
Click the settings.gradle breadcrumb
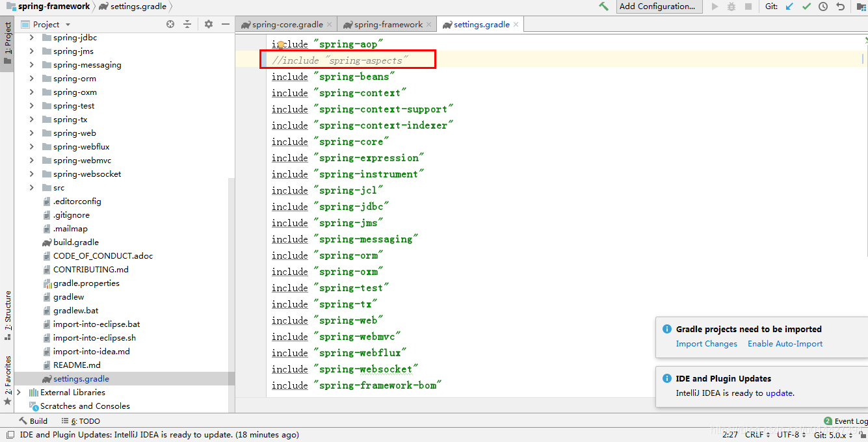[x=133, y=6]
